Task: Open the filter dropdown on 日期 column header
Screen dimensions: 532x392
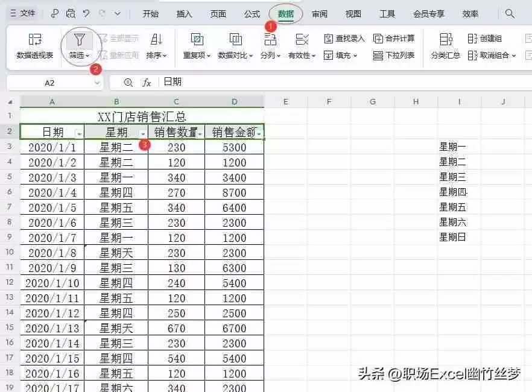Action: click(x=79, y=131)
